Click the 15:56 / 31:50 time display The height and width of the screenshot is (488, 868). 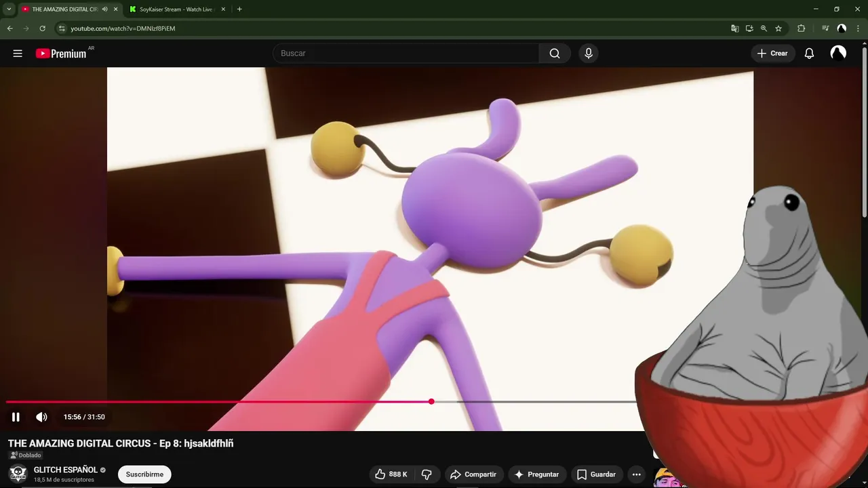(x=84, y=417)
